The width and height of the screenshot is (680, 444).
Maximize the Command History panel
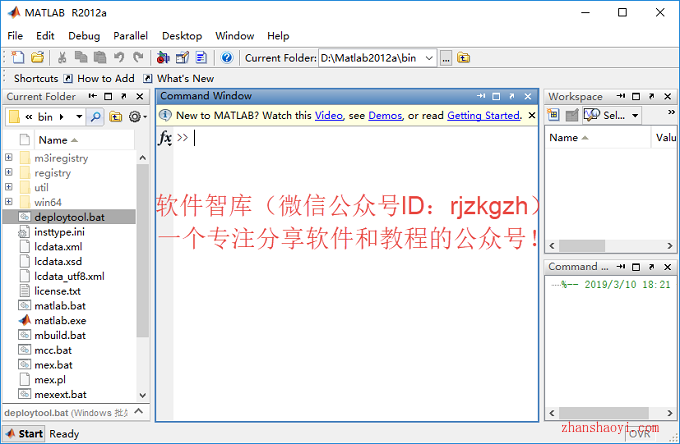tap(636, 267)
